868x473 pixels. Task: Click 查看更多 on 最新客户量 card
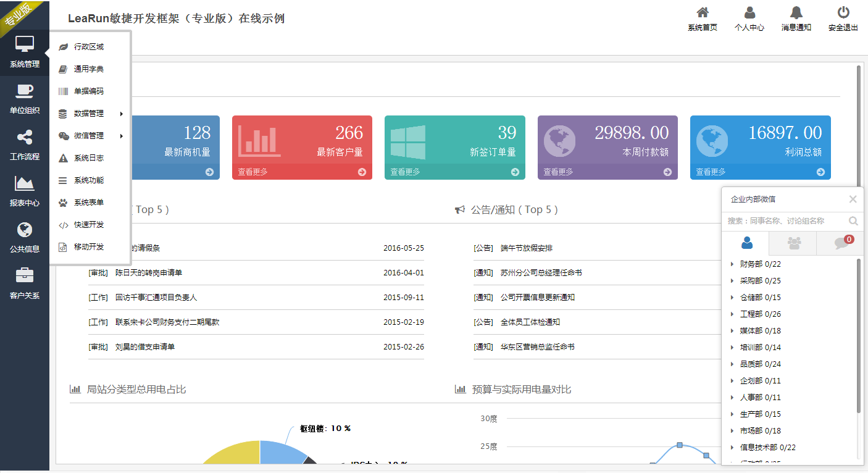tap(253, 172)
